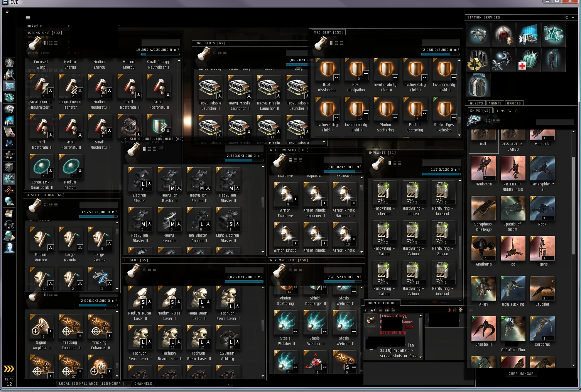Viewport: 581px width, 392px height.
Task: Switch Implants window to list view
Action: tap(399, 163)
